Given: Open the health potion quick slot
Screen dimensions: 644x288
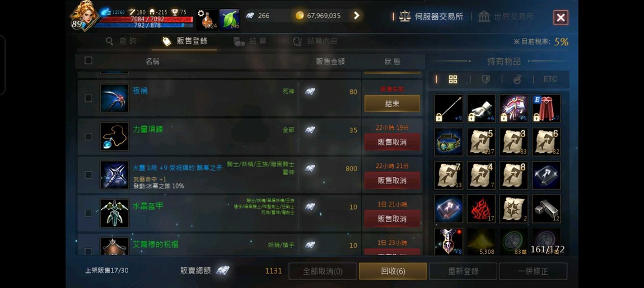Looking at the screenshot, I should (207, 19).
